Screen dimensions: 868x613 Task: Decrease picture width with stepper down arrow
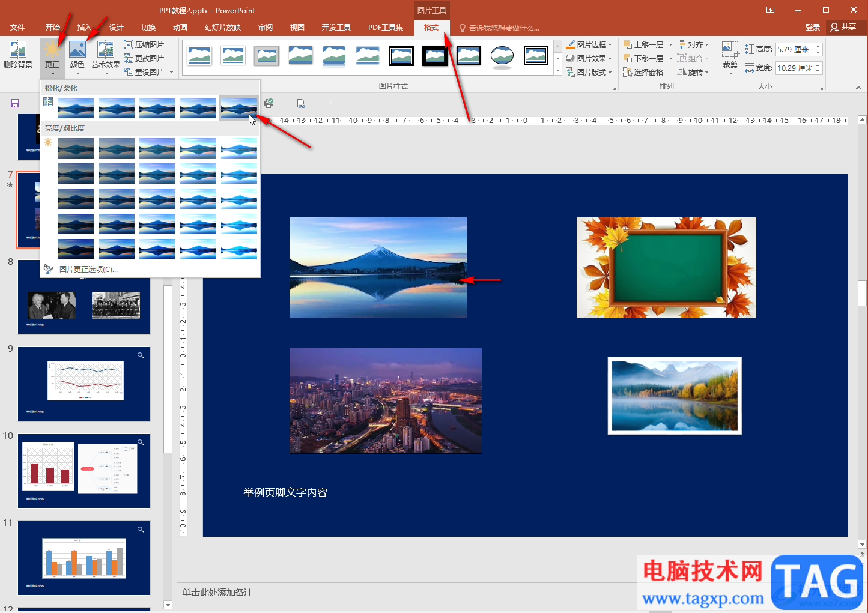pyautogui.click(x=818, y=71)
